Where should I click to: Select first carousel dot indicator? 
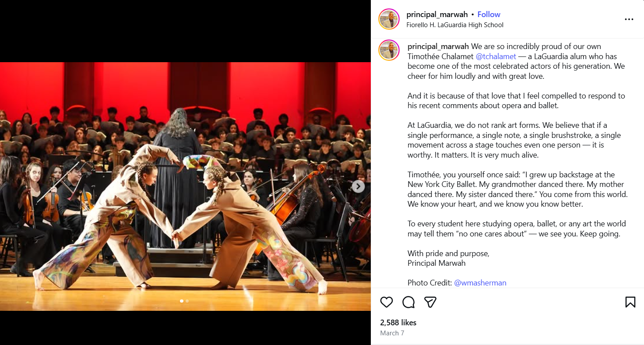click(182, 301)
